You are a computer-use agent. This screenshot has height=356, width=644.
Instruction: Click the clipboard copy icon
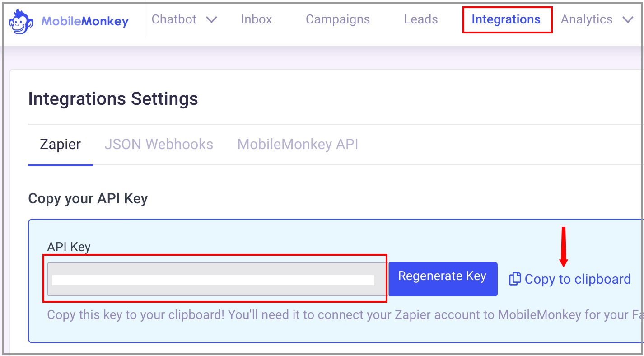click(515, 279)
